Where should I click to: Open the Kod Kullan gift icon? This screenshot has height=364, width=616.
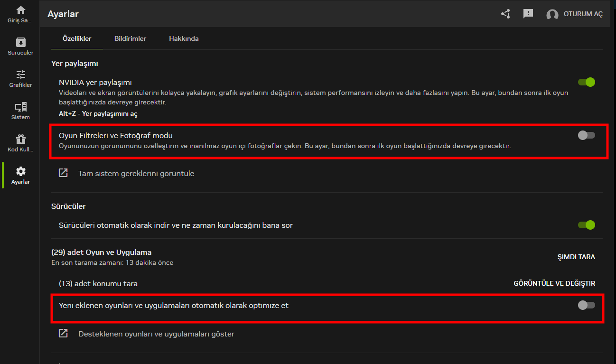(20, 139)
